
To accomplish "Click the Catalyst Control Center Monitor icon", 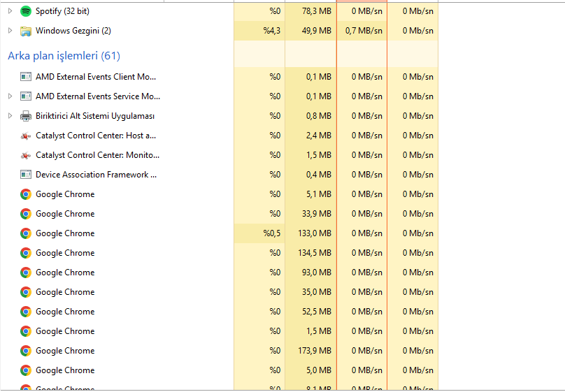I will 26,155.
